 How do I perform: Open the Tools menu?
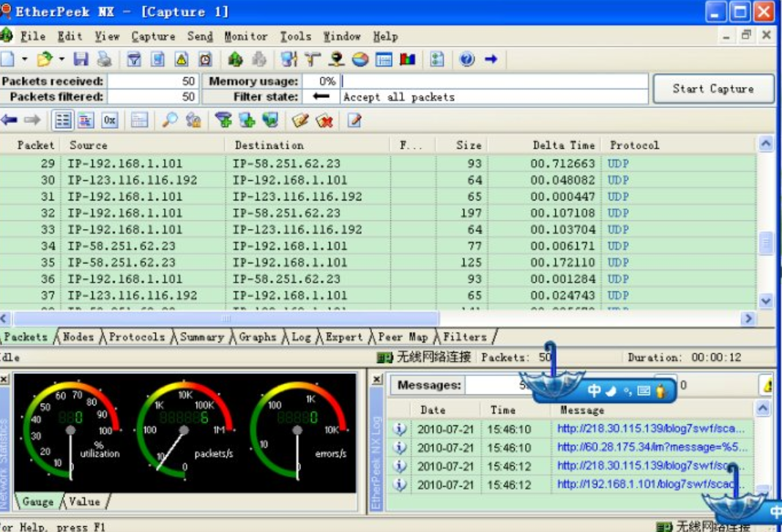[x=296, y=37]
